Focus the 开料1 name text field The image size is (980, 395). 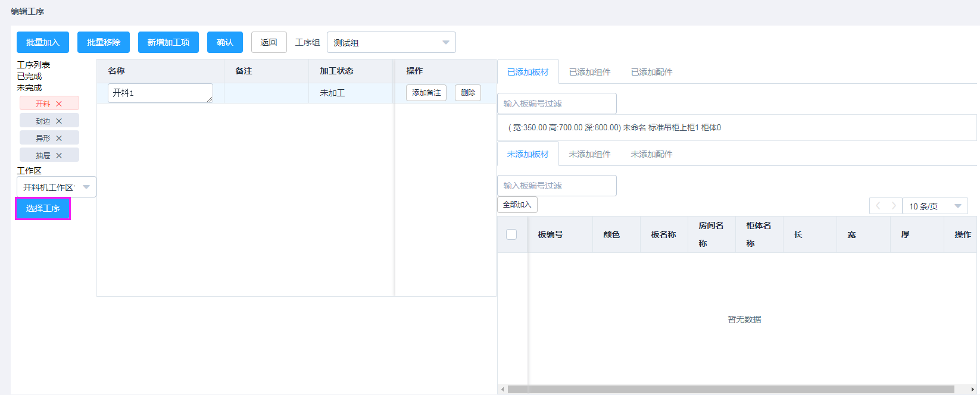(160, 93)
